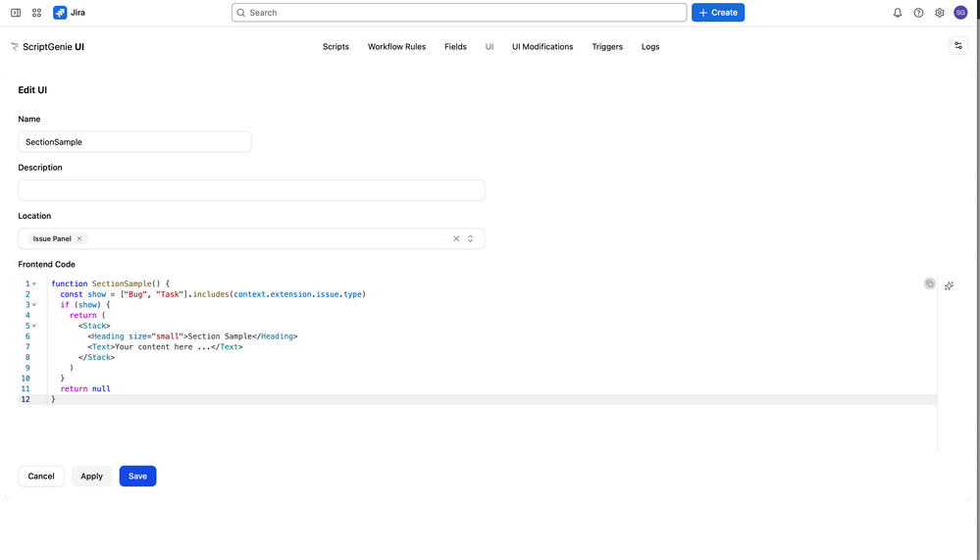Open the Triggers tab

(x=607, y=47)
